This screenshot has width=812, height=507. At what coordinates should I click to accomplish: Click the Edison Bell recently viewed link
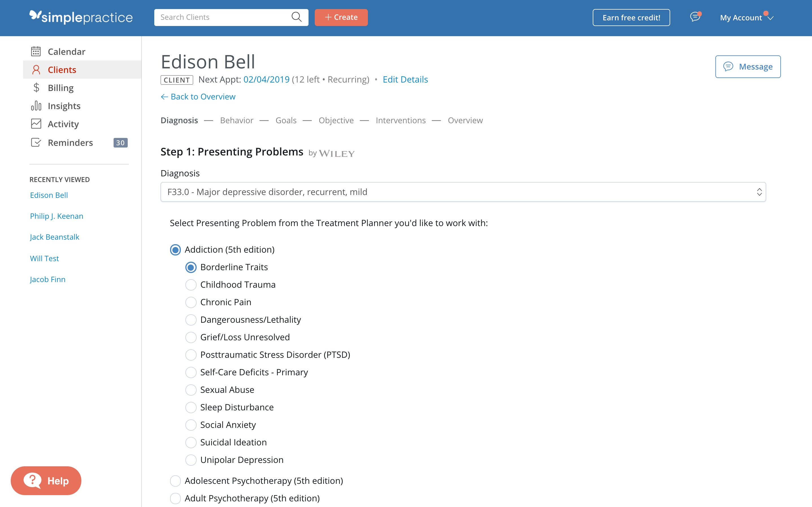pyautogui.click(x=48, y=194)
